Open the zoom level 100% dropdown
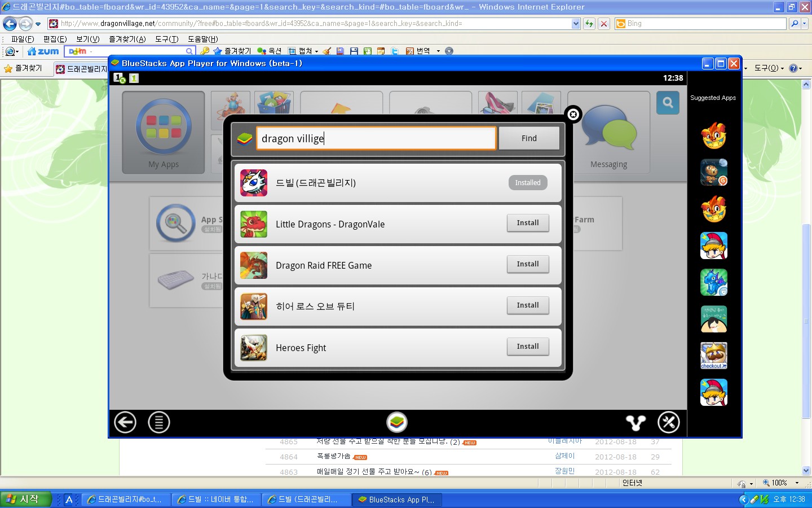 click(x=797, y=483)
